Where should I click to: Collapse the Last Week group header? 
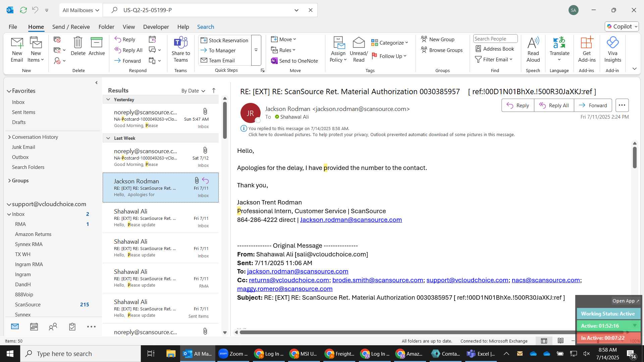[108, 138]
